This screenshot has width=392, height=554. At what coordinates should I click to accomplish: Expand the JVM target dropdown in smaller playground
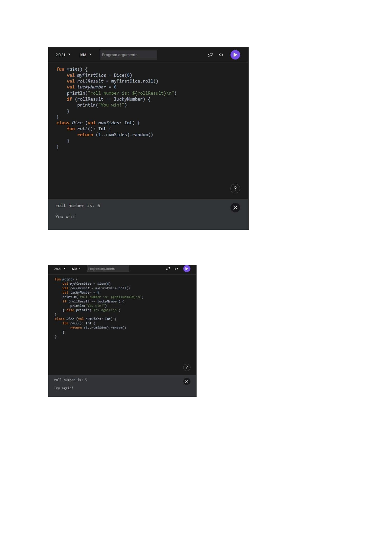click(x=76, y=269)
